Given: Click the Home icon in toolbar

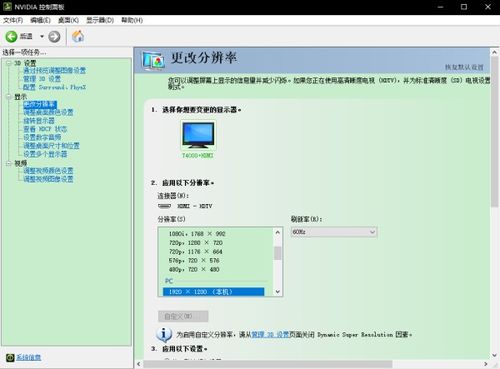Looking at the screenshot, I should pyautogui.click(x=78, y=36).
